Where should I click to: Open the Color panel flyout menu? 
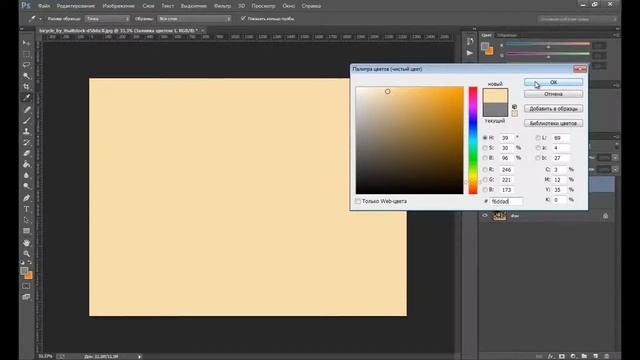(617, 35)
